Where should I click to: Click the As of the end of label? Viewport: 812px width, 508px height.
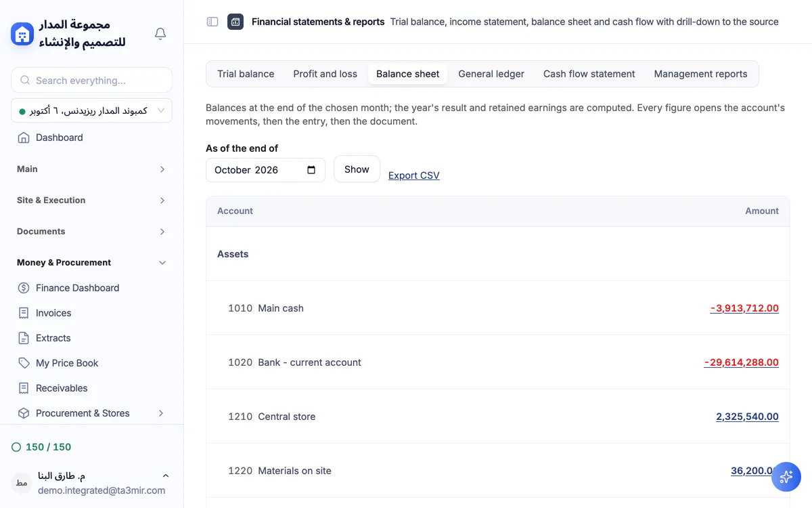pyautogui.click(x=242, y=148)
